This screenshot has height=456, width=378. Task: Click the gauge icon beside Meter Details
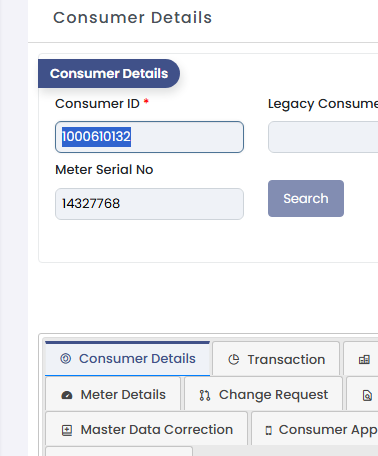pos(67,395)
